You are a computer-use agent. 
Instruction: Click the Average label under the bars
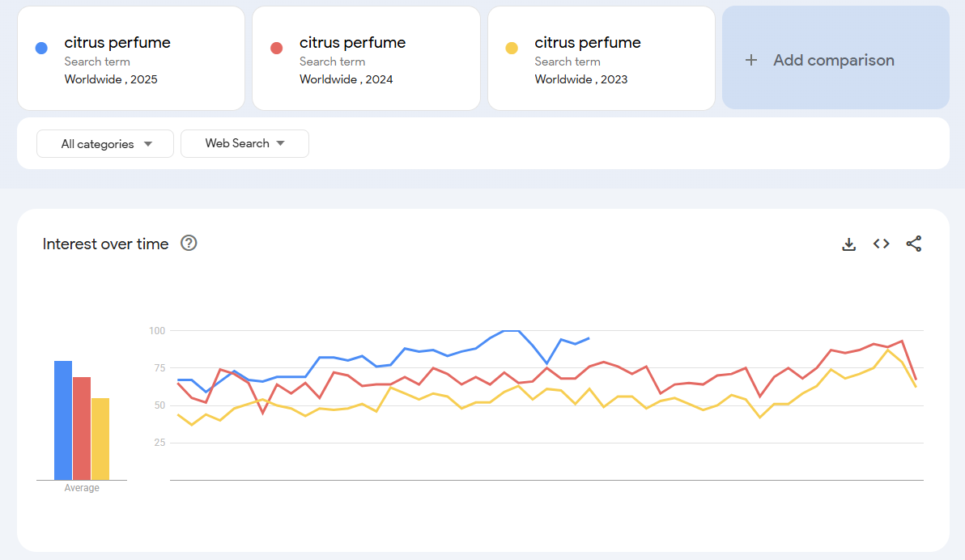point(82,488)
